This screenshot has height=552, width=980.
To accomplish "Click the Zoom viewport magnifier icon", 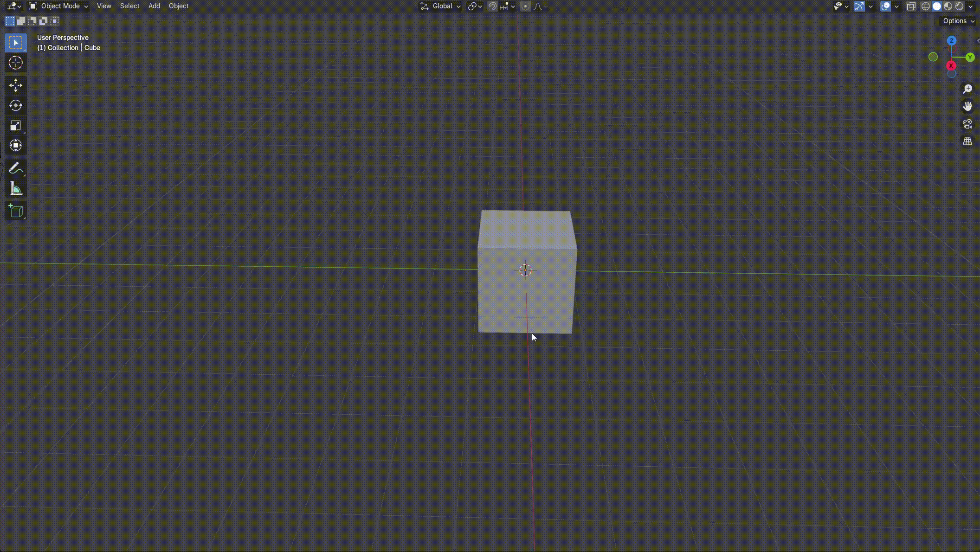I will coord(967,89).
